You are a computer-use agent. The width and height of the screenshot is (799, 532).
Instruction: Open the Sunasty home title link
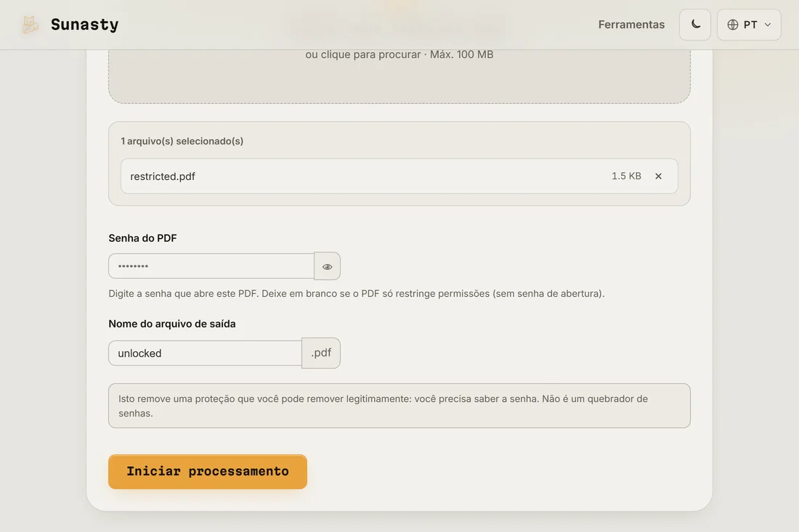tap(84, 25)
